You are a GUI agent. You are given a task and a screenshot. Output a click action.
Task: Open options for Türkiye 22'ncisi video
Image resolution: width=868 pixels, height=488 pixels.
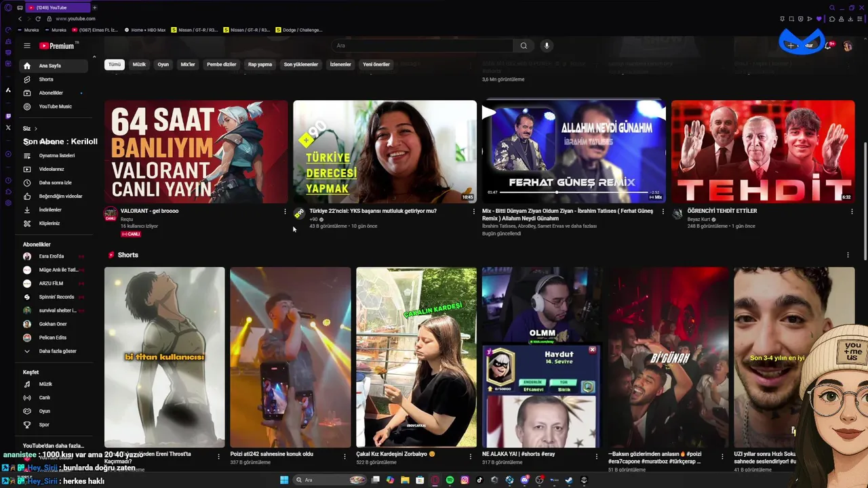[474, 211]
